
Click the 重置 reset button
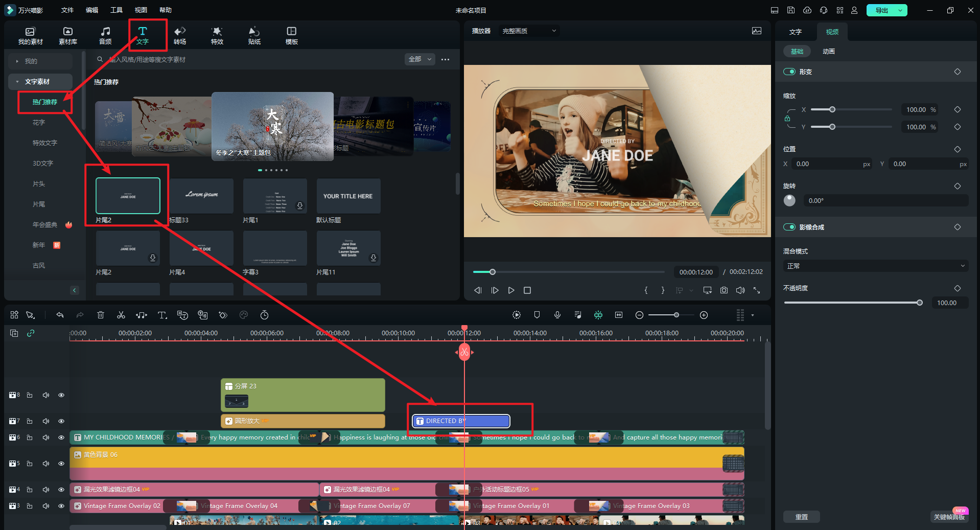(x=801, y=517)
